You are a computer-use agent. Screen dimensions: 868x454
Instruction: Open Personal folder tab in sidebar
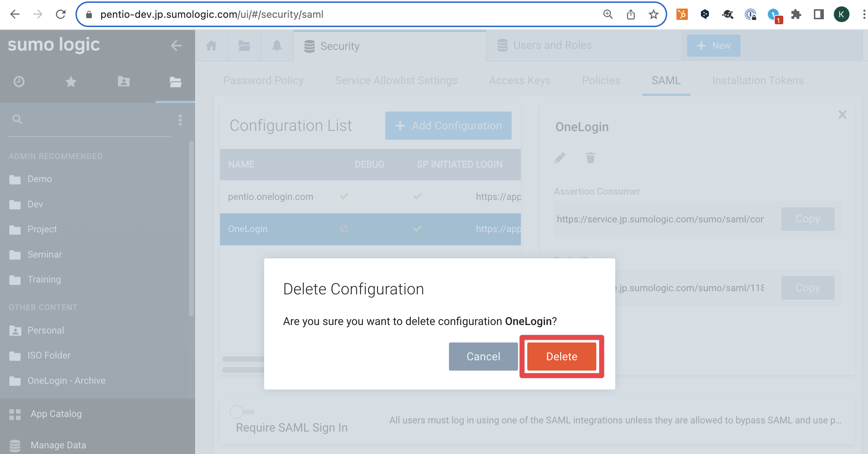[124, 82]
